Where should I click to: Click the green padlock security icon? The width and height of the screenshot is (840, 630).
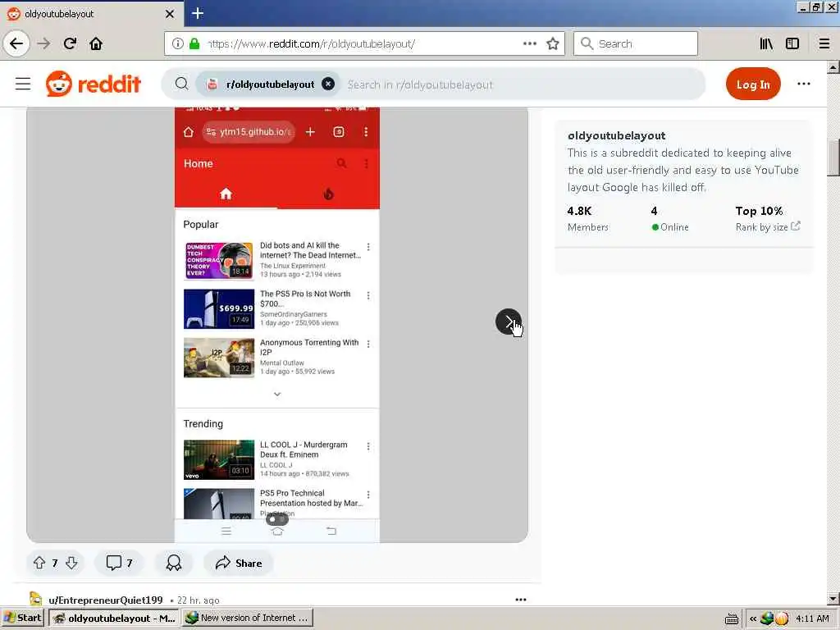[194, 43]
